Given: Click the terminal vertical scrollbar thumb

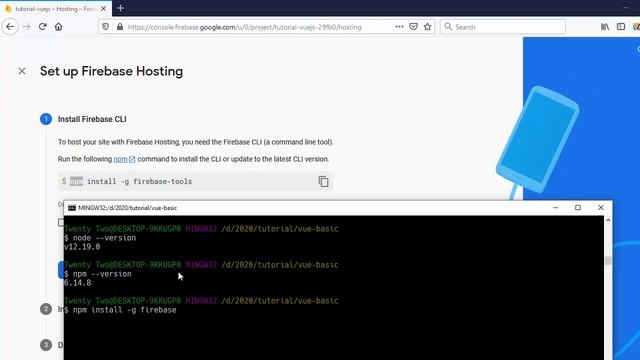Looking at the screenshot, I should pyautogui.click(x=608, y=260).
